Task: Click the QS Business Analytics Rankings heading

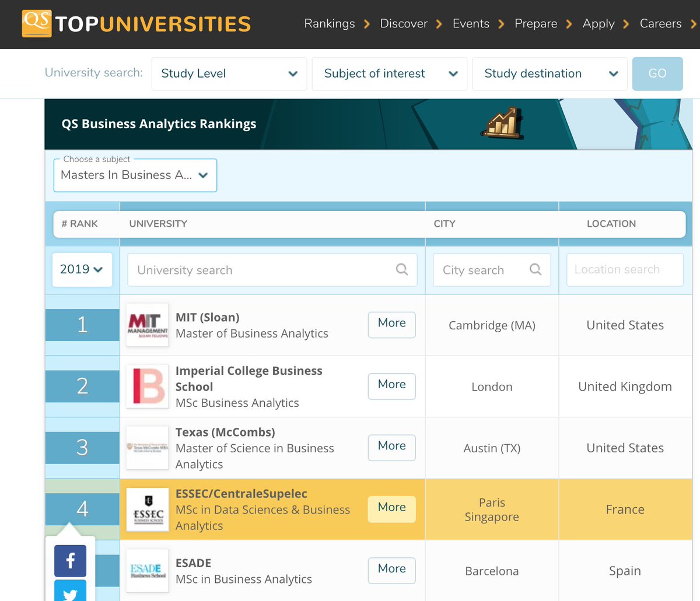Action: [x=159, y=124]
